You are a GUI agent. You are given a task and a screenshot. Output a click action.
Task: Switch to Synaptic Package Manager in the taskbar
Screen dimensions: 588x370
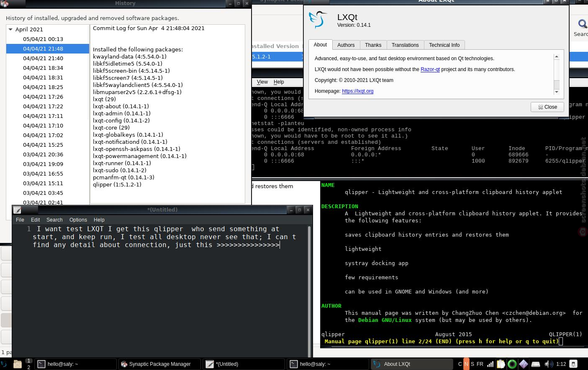click(159, 364)
